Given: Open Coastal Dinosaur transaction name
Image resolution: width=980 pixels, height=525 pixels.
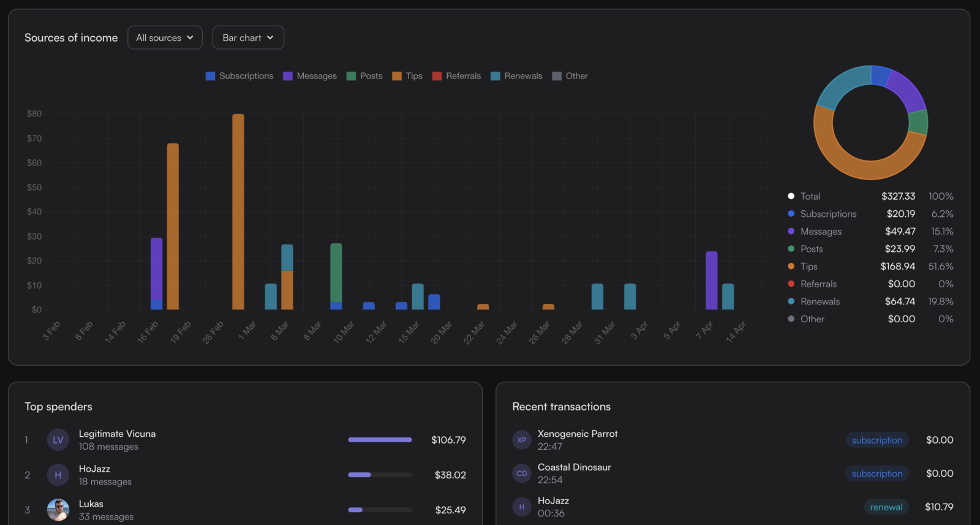Looking at the screenshot, I should tap(575, 467).
